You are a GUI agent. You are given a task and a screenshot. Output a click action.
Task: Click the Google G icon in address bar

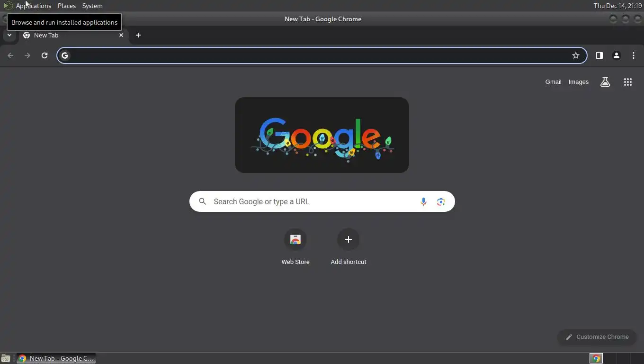coord(65,55)
